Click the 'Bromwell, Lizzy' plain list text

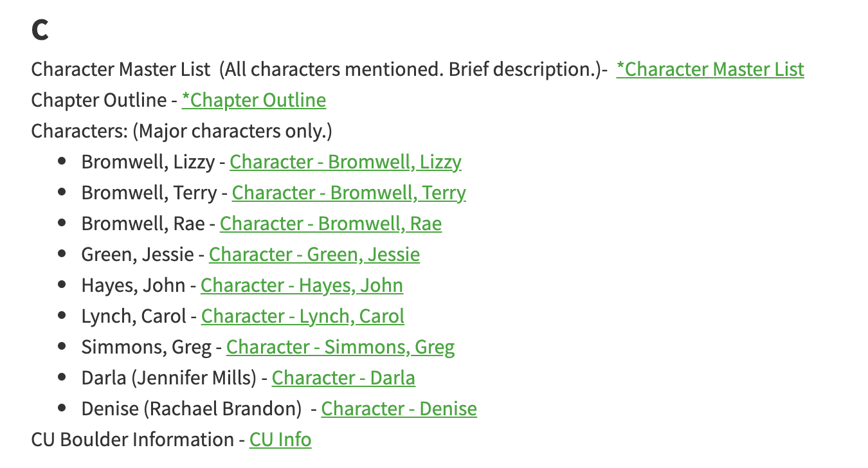pos(148,161)
